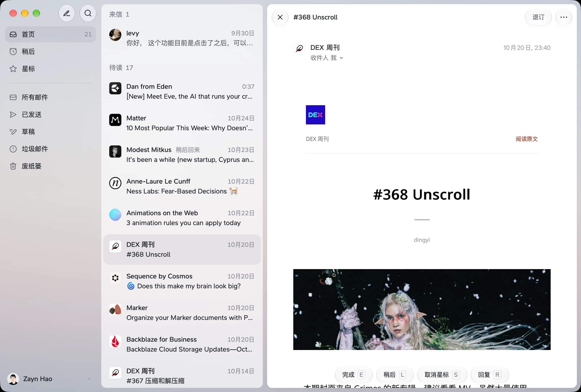Go to 首页 inbox
Viewport: 581px width, 392px height.
51,34
